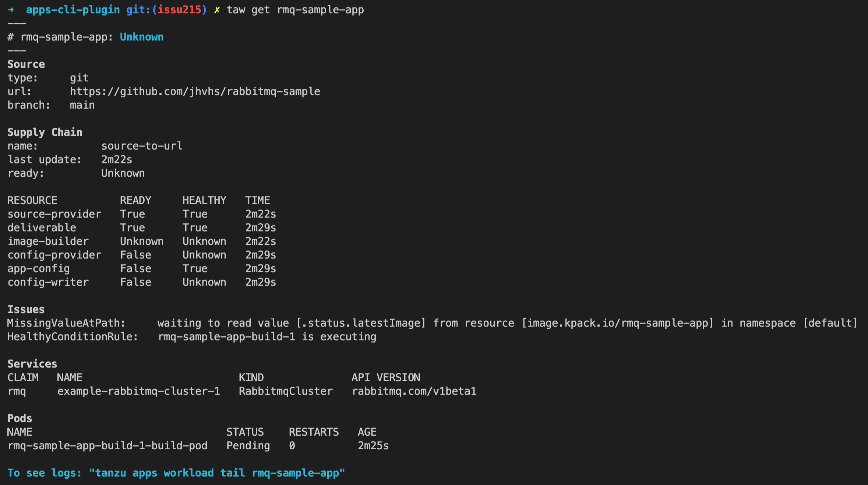868x485 pixels.
Task: Click the 'Services' section heading
Action: (32, 364)
